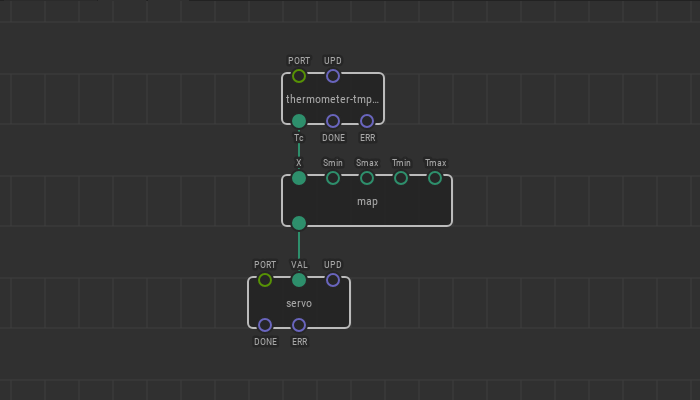Screen dimensions: 700x400
Task: Select the thermometer-tmp node body
Action: point(333,99)
